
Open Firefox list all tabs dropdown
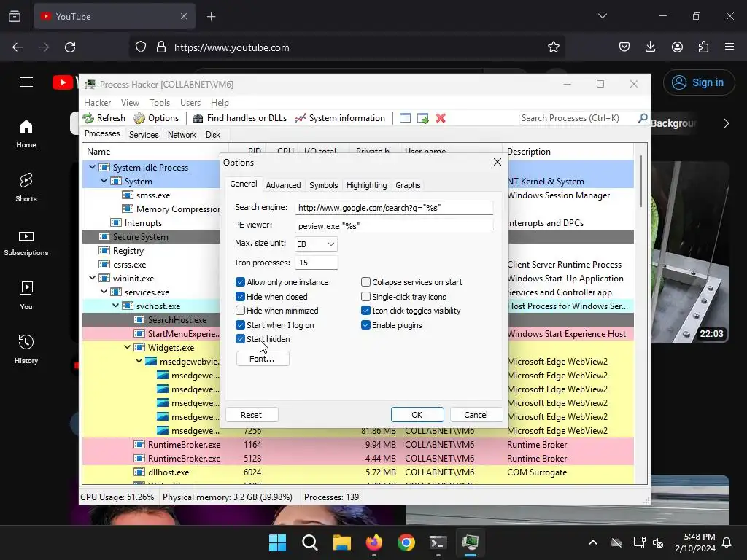point(602,16)
